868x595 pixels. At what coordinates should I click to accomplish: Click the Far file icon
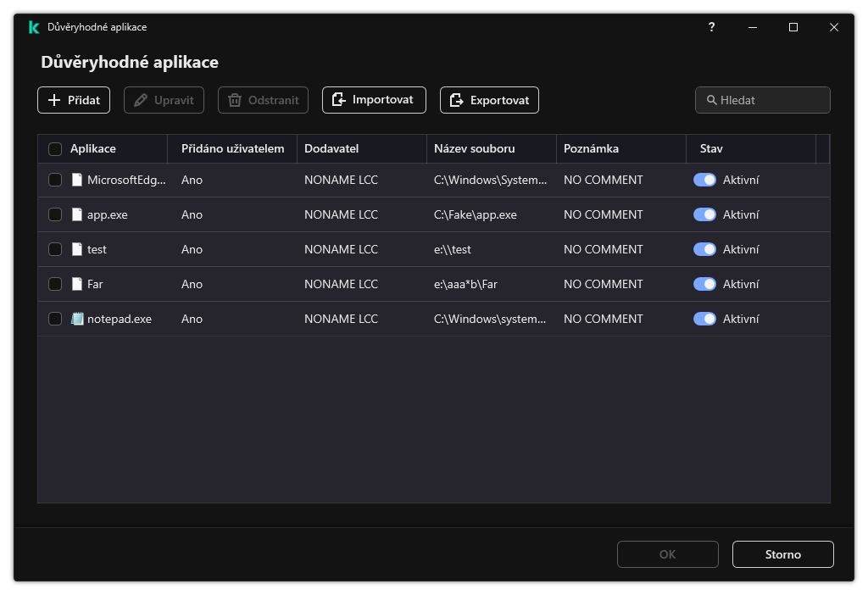(77, 284)
